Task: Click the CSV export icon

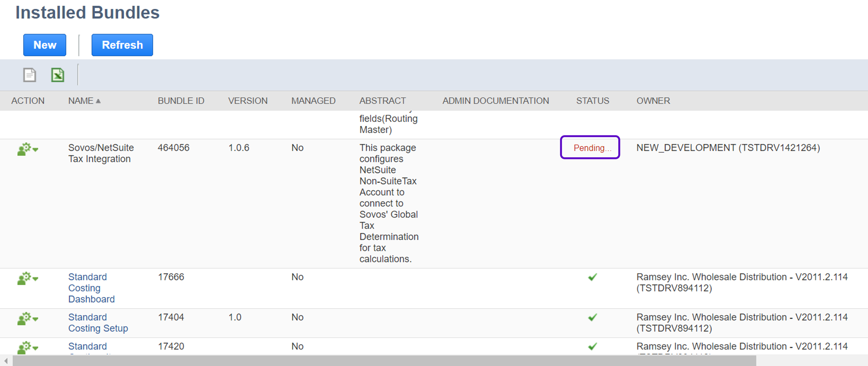Action: point(30,75)
